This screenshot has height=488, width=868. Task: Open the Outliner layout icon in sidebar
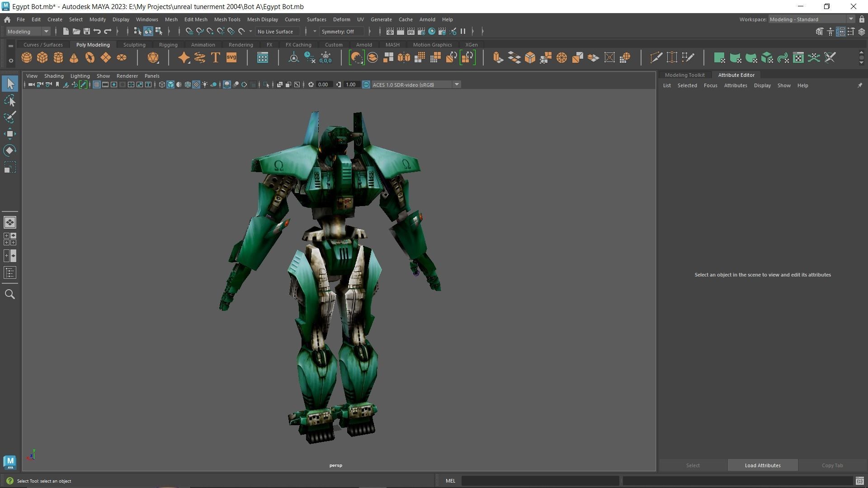[10, 273]
